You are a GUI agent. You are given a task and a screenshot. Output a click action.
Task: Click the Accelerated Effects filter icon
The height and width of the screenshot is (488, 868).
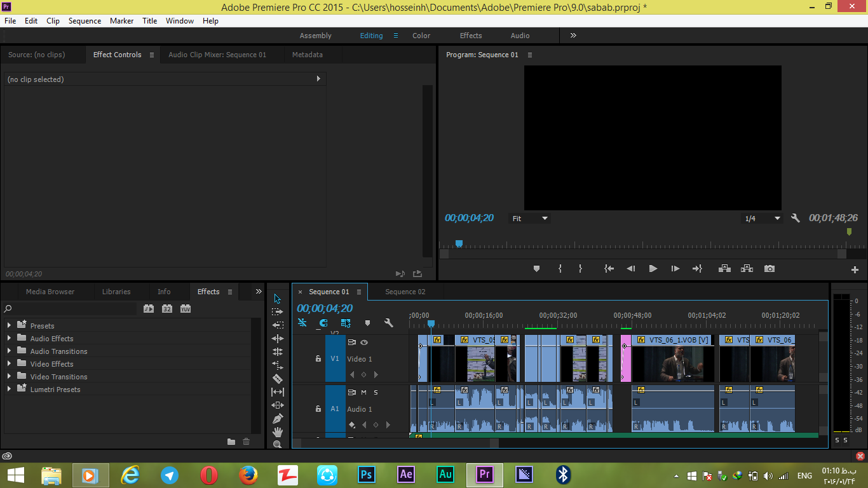pos(149,308)
